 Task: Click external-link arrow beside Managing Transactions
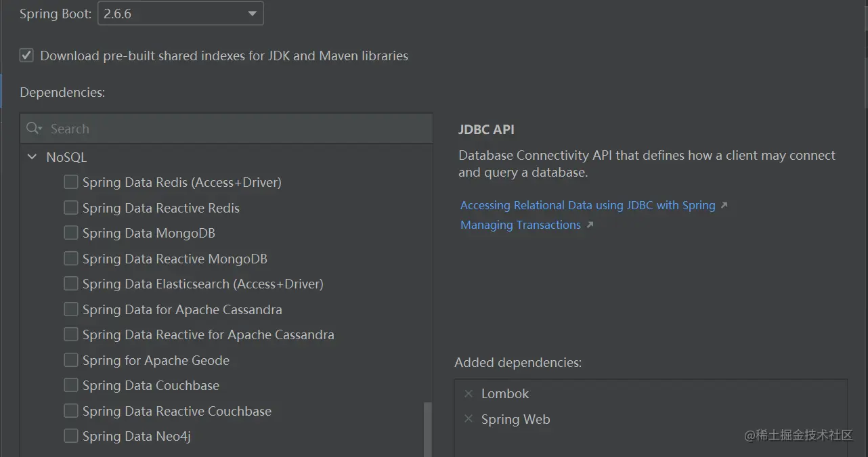590,225
